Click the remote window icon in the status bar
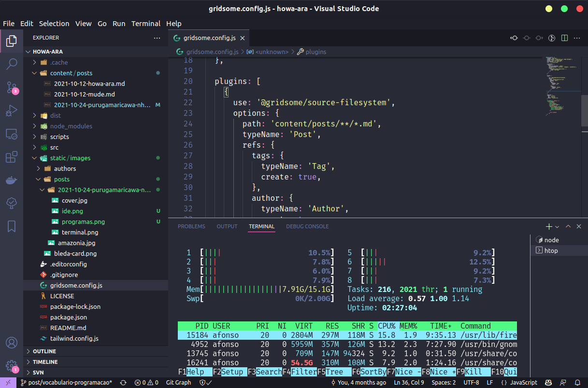The height and width of the screenshot is (388, 588). click(8, 382)
